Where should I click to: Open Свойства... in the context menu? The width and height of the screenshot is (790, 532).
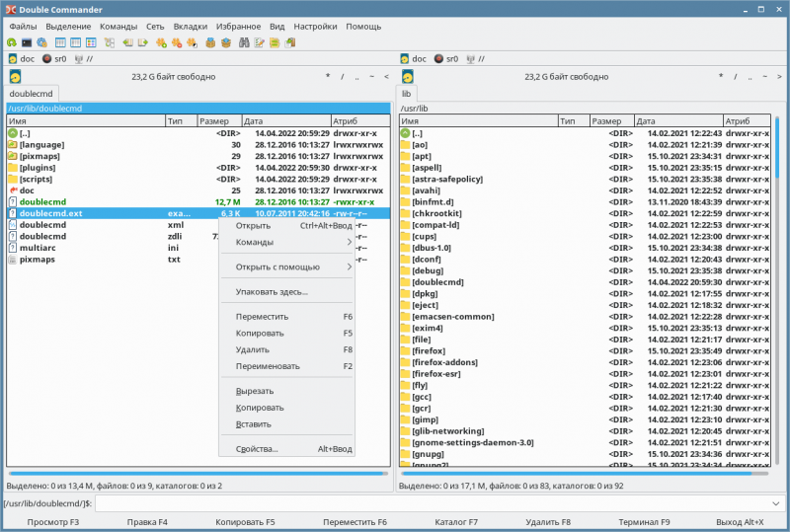pos(286,449)
